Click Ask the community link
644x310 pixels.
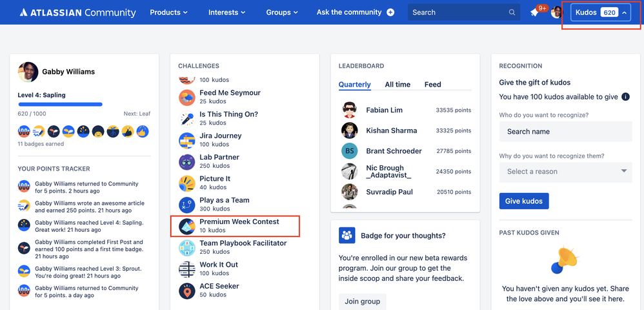pos(349,12)
